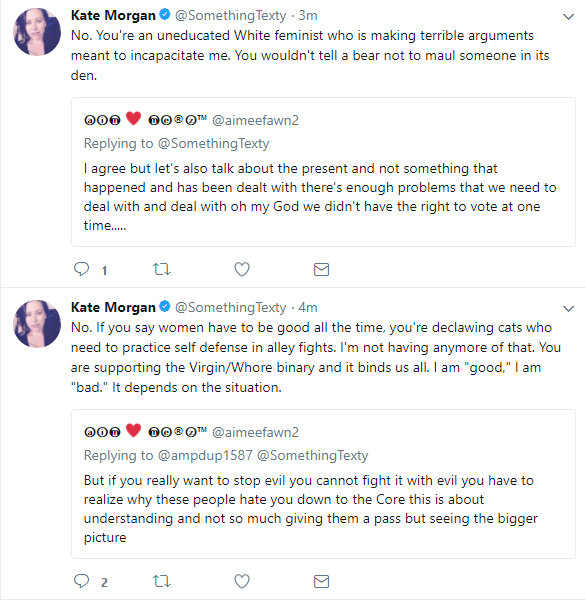Viewport: 585px width, 600px height.
Task: Open quoted tweet about fighting evil with evil
Action: pyautogui.click(x=323, y=484)
